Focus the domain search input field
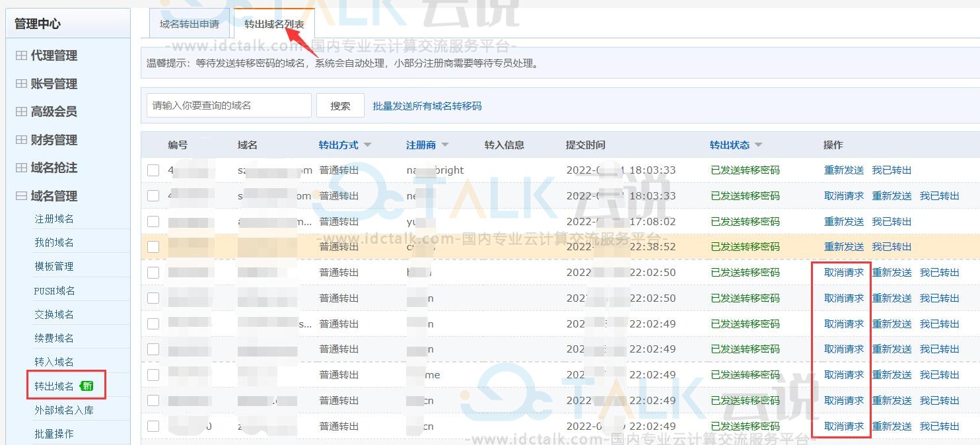 pyautogui.click(x=228, y=106)
